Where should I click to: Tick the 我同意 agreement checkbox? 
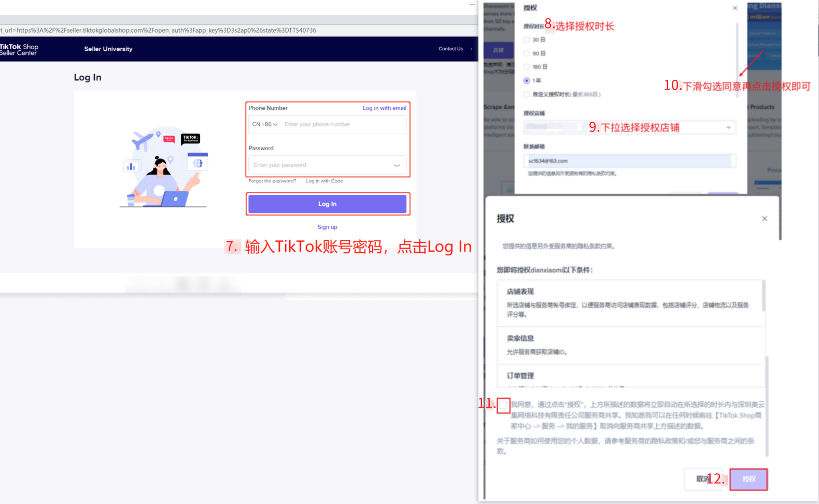tap(503, 405)
